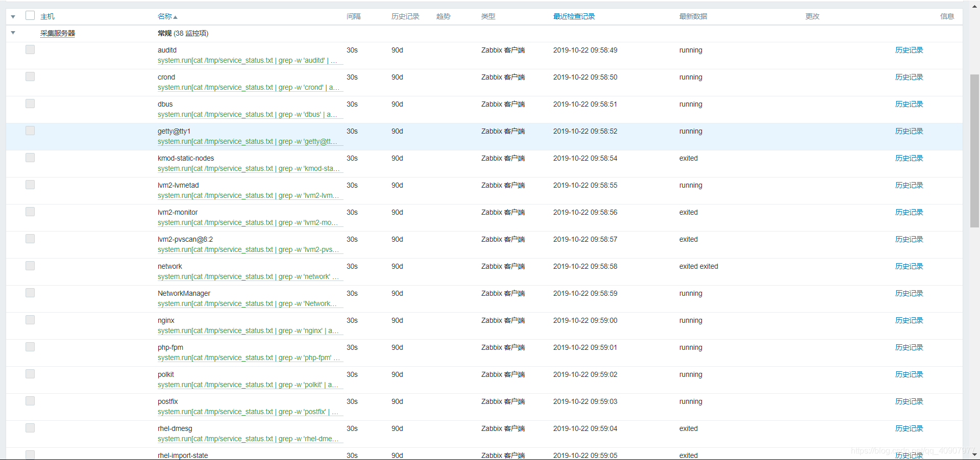This screenshot has width=980, height=460.
Task: View 历史记录 for kmod-static-nodes
Action: (x=909, y=158)
